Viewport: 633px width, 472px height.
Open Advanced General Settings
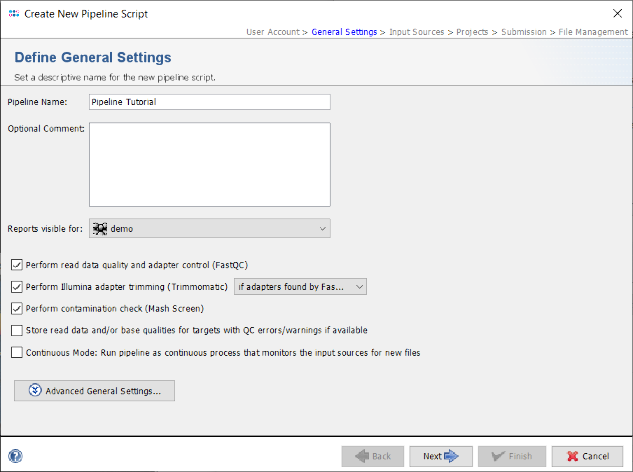pos(95,391)
